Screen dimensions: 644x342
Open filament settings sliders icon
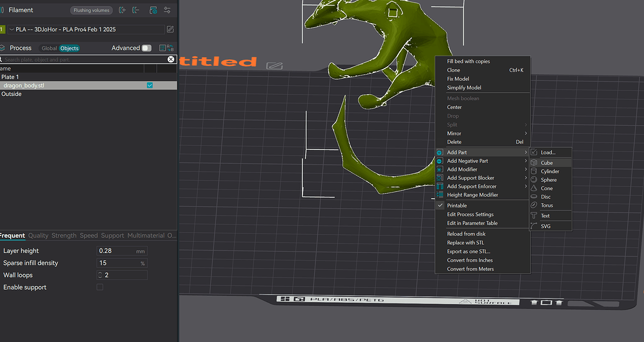pos(167,10)
